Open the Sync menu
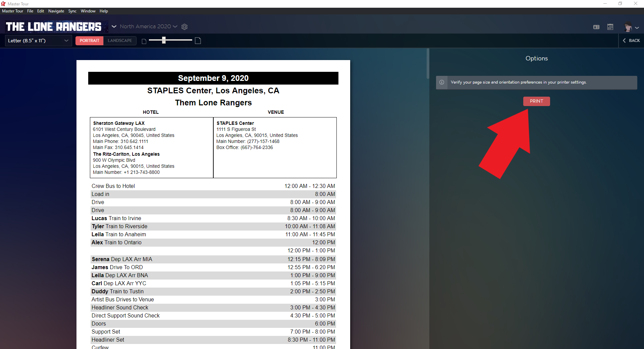Viewport: 644px width, 349px height. pyautogui.click(x=72, y=11)
